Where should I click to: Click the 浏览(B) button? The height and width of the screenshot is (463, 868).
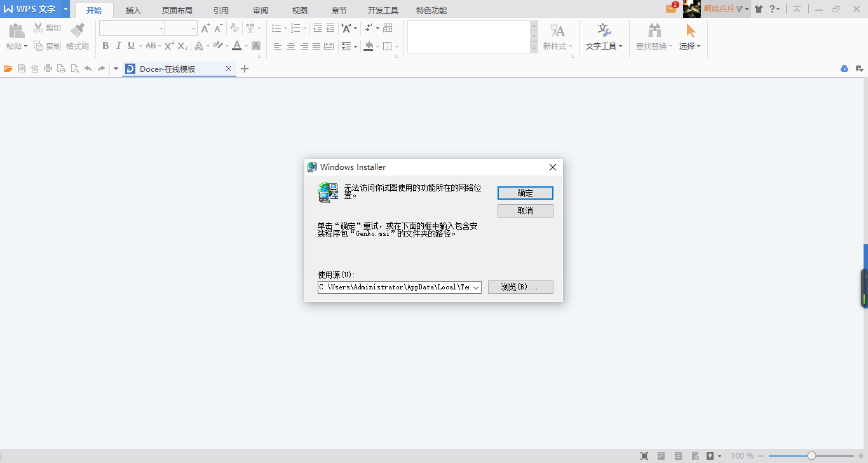click(520, 287)
